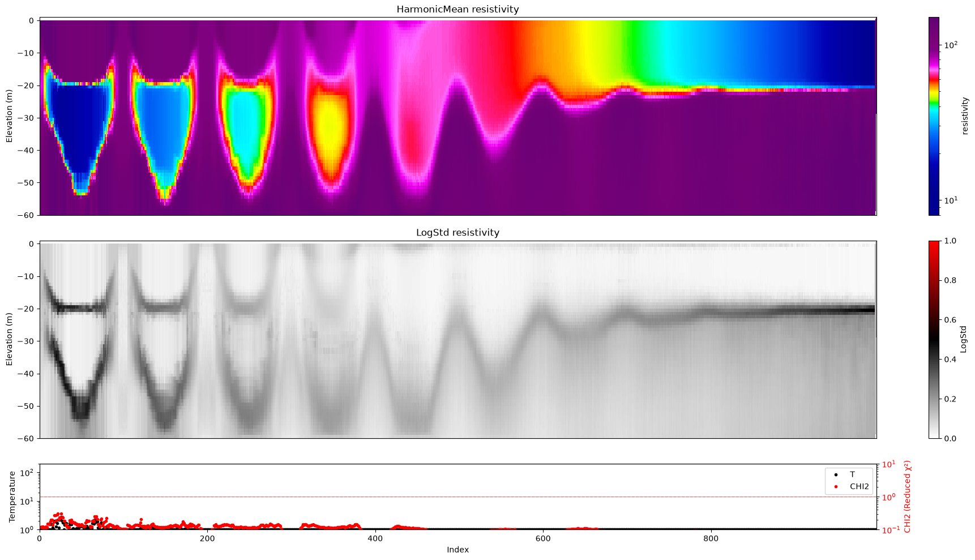
Task: Click the dashed red χ²=1 reference line
Action: (x=457, y=497)
